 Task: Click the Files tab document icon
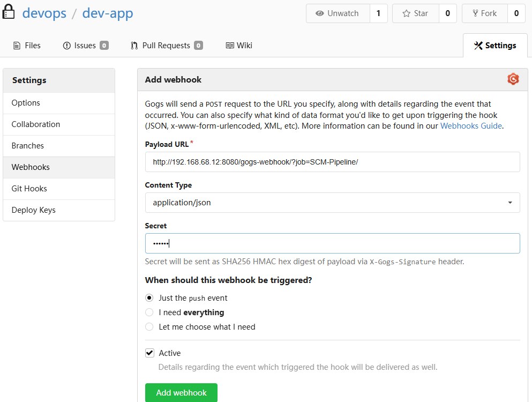click(17, 46)
